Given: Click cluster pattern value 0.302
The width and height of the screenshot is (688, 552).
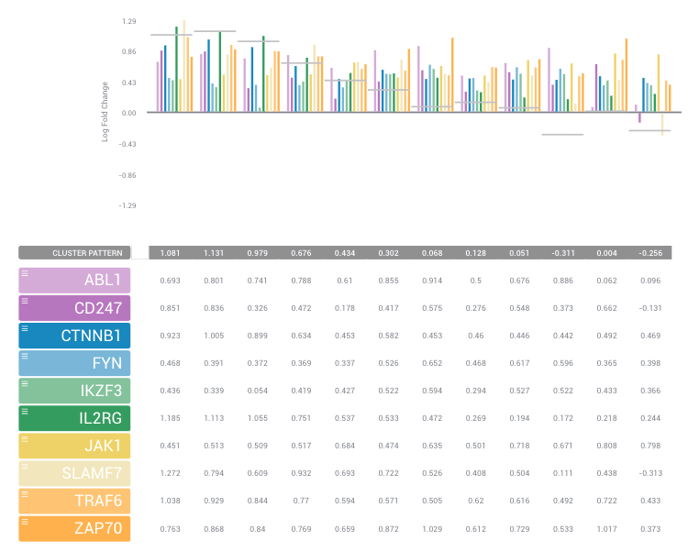Looking at the screenshot, I should (x=388, y=253).
